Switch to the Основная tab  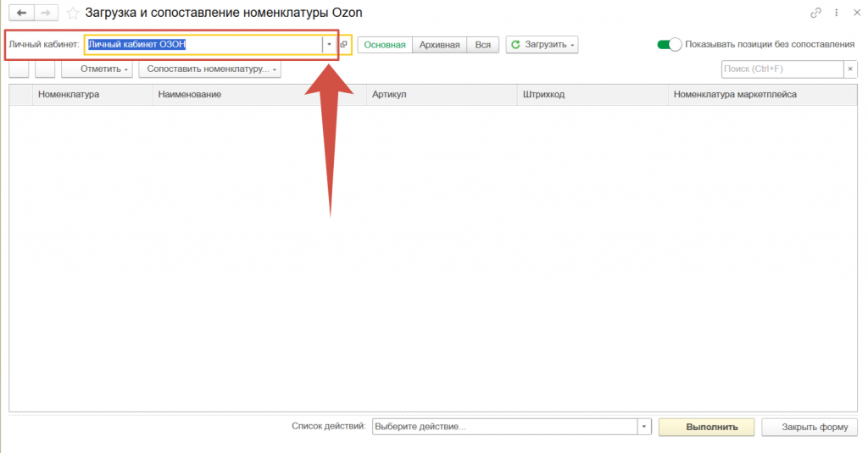[385, 45]
